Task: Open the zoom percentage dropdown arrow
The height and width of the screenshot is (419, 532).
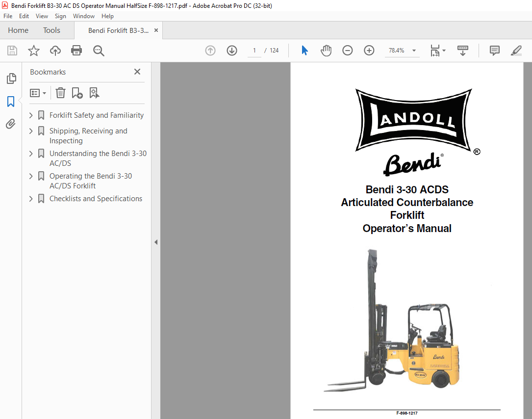Action: [x=414, y=51]
